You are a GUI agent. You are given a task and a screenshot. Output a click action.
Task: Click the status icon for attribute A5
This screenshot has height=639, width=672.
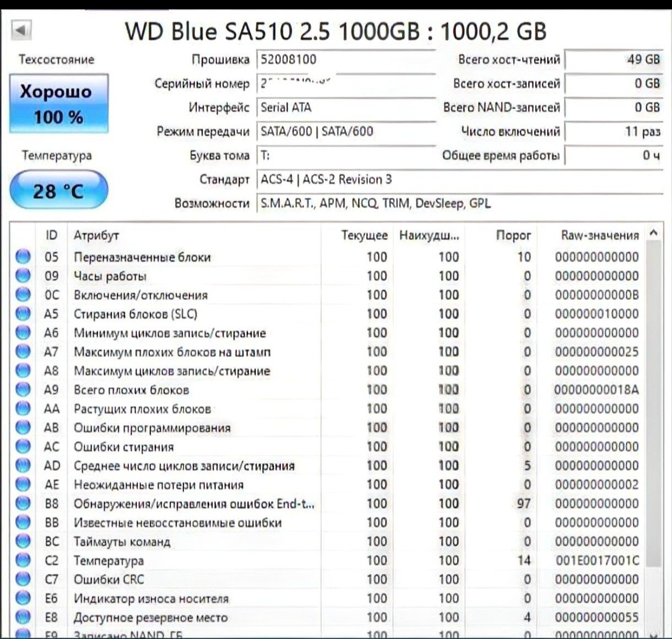[x=23, y=313]
